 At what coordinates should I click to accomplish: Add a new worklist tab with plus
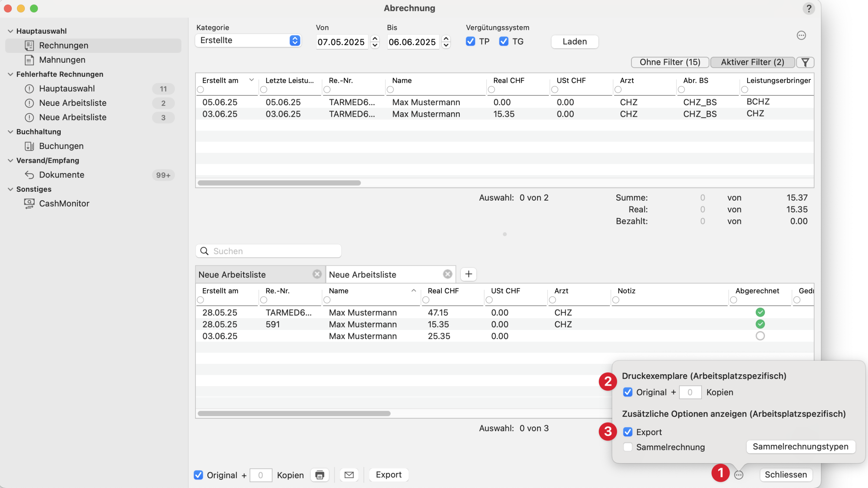click(469, 274)
